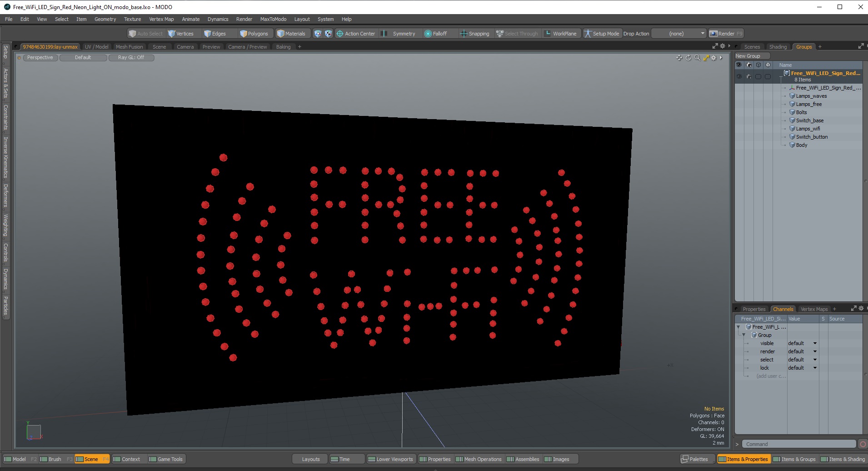Add a new viewport tab with the plus

[x=299, y=47]
